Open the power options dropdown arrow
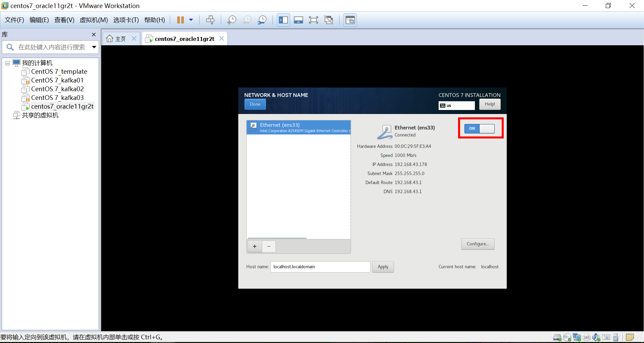Image resolution: width=644 pixels, height=343 pixels. tap(191, 20)
